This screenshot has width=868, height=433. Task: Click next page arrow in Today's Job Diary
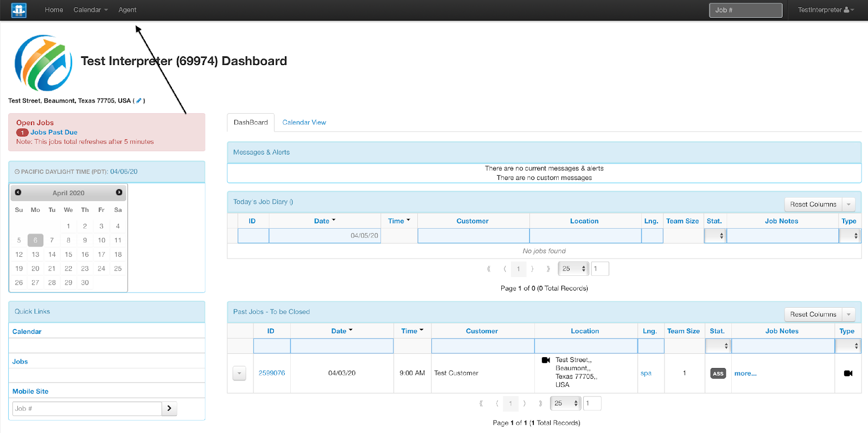tap(532, 269)
